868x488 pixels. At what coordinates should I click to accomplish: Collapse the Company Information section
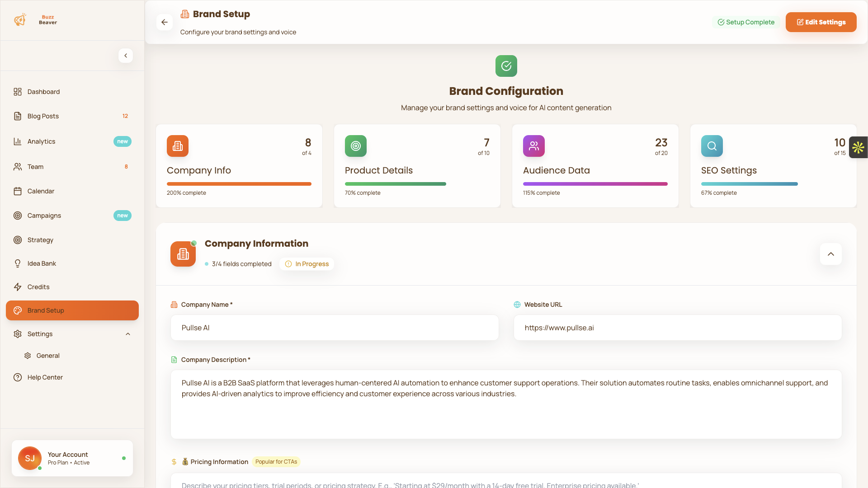tap(830, 254)
